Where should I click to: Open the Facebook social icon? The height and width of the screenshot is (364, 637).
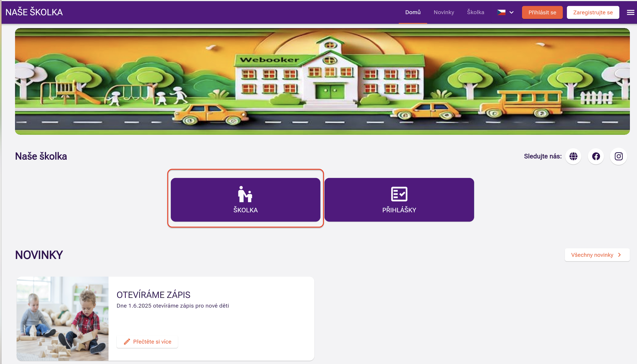click(x=596, y=156)
